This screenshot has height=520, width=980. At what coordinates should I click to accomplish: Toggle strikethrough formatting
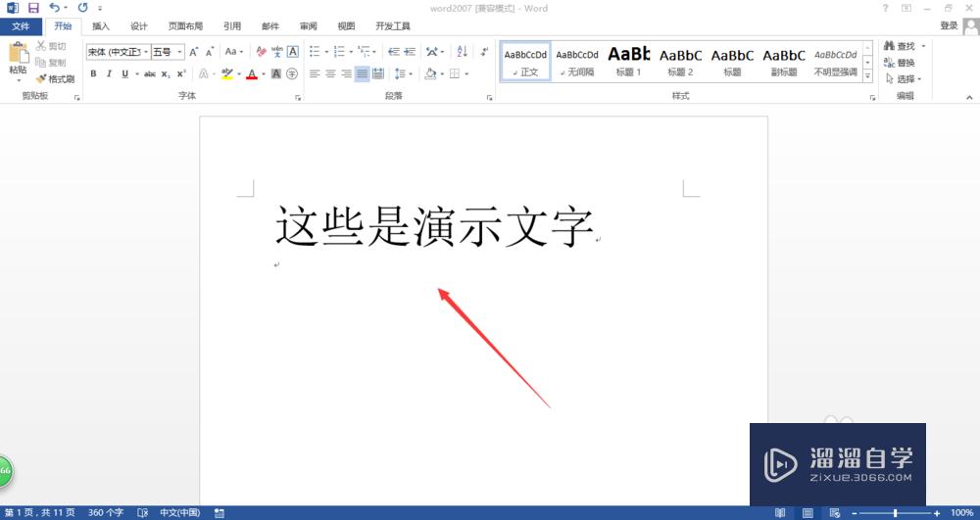(150, 73)
